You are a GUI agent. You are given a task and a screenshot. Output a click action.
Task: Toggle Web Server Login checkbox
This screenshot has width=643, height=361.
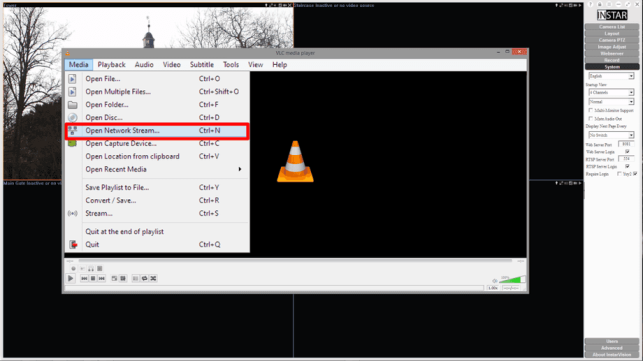tap(627, 151)
